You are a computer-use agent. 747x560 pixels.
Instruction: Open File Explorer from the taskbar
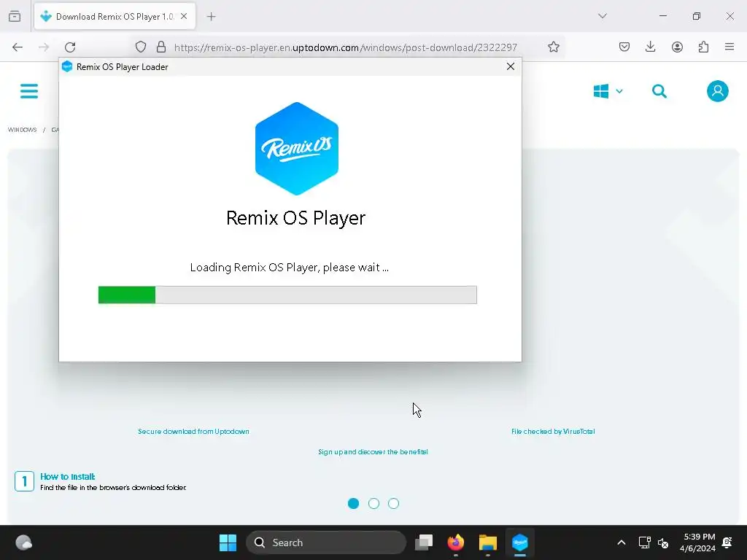pyautogui.click(x=488, y=542)
